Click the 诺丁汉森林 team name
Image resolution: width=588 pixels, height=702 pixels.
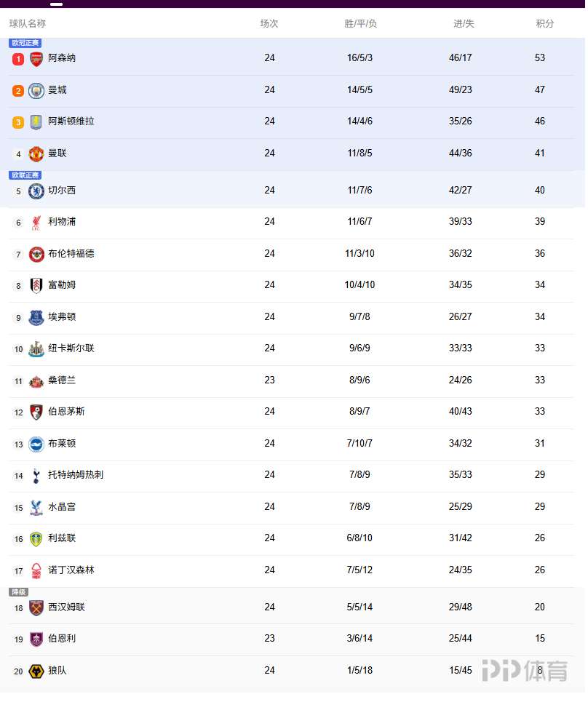pos(71,570)
